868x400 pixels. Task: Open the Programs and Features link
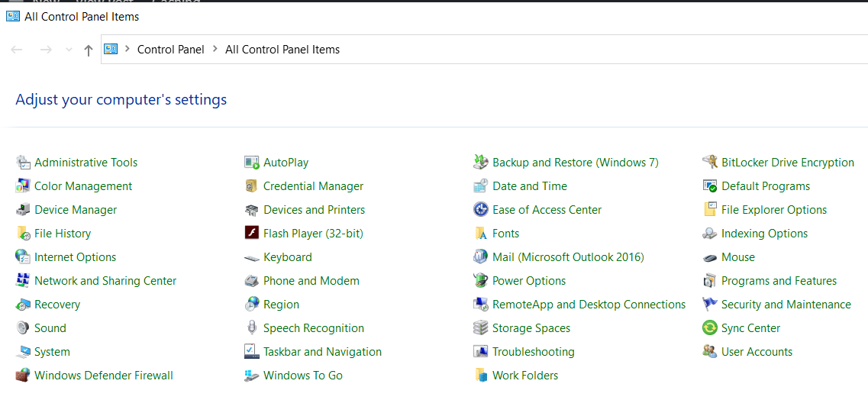click(x=779, y=281)
